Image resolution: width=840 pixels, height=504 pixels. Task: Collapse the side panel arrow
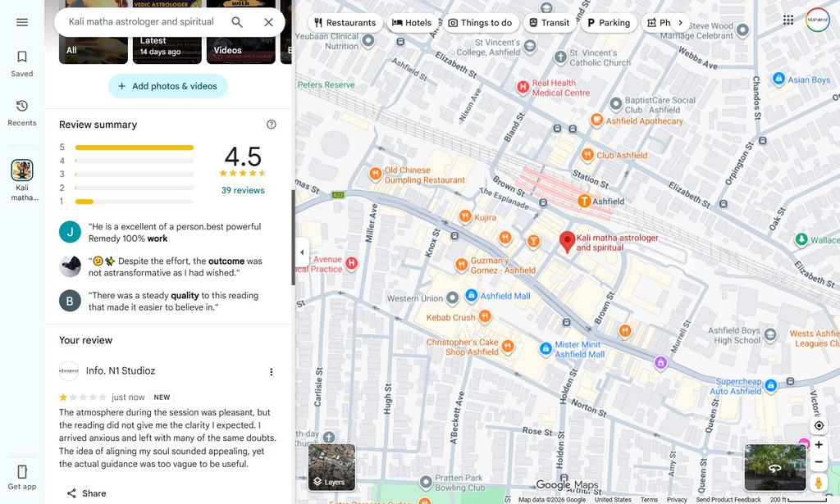point(302,252)
